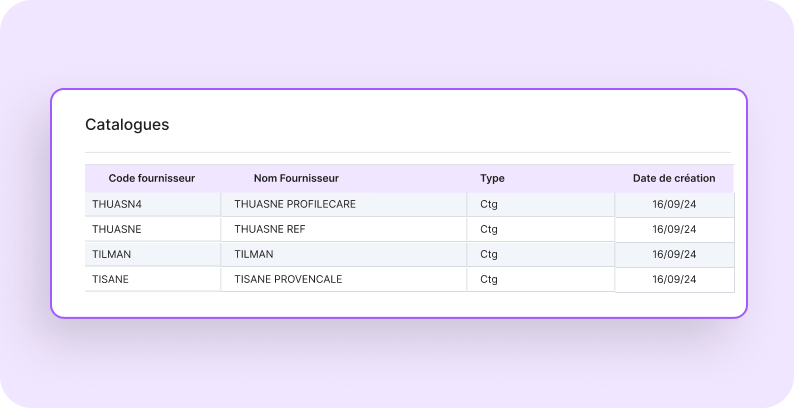Select the TILMAN row creation date
Screen dimensions: 794x408
[x=674, y=254]
